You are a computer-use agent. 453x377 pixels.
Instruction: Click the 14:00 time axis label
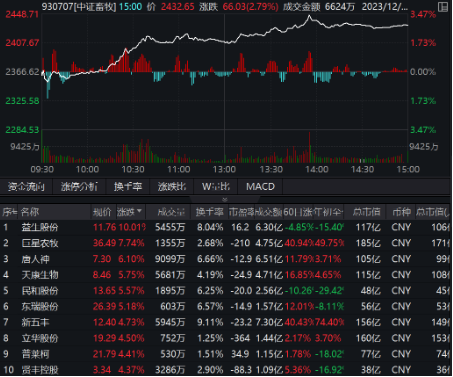pyautogui.click(x=317, y=169)
